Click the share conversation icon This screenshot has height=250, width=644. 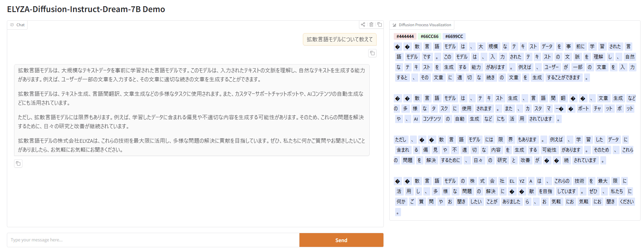(x=363, y=24)
